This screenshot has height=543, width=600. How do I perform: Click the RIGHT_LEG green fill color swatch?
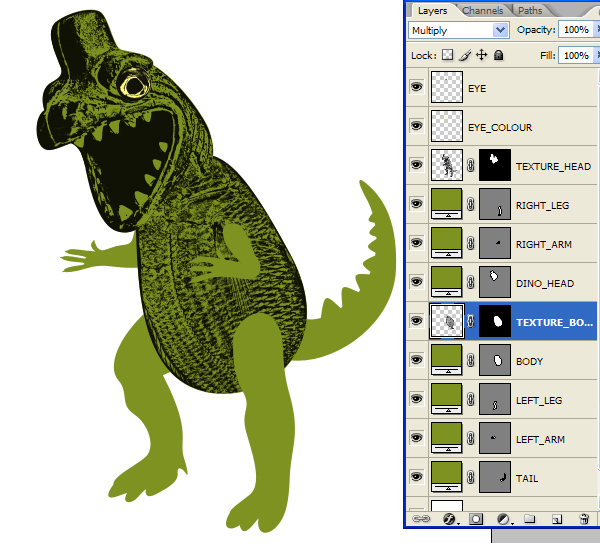pos(447,204)
